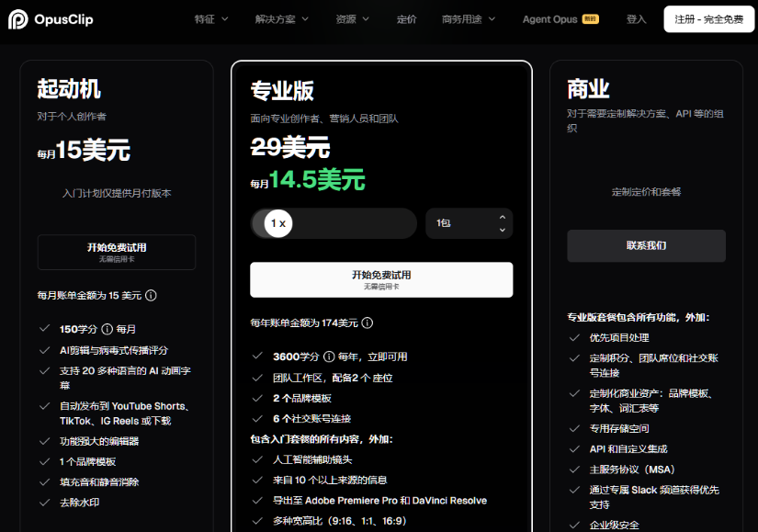758x532 pixels.
Task: Click 1 个品牌模板 feature
Action: click(87, 462)
